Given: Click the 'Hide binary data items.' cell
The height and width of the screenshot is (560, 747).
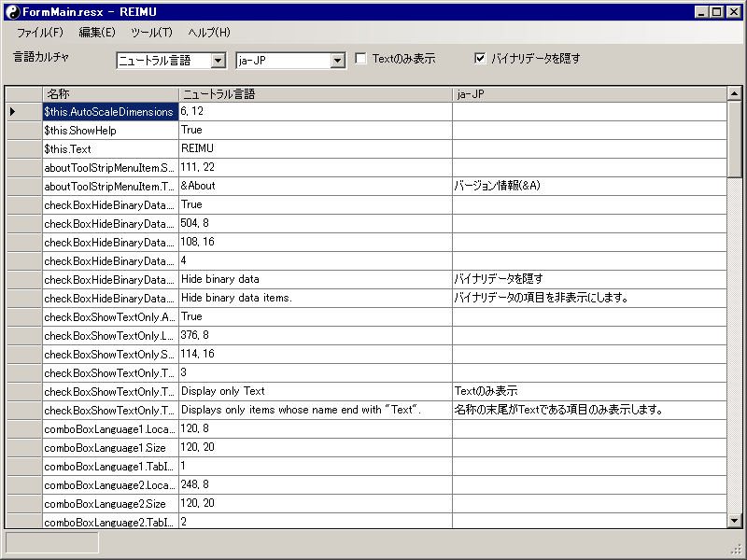Looking at the screenshot, I should pyautogui.click(x=316, y=298).
